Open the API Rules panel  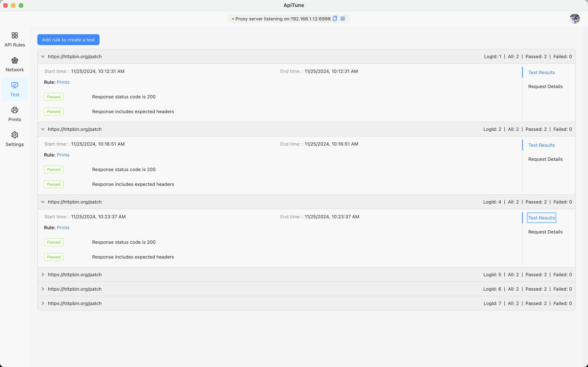(x=15, y=40)
